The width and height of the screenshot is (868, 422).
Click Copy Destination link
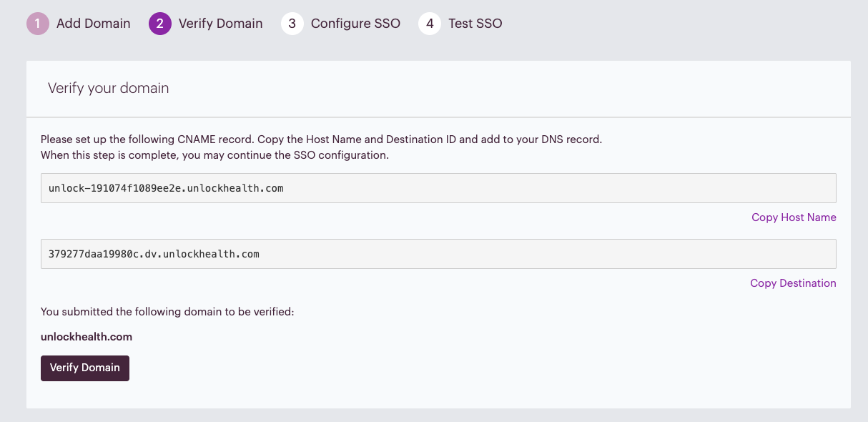[x=793, y=283]
